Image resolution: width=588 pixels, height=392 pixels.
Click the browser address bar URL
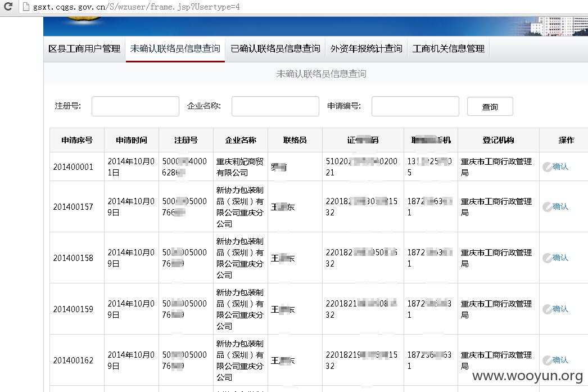(137, 7)
